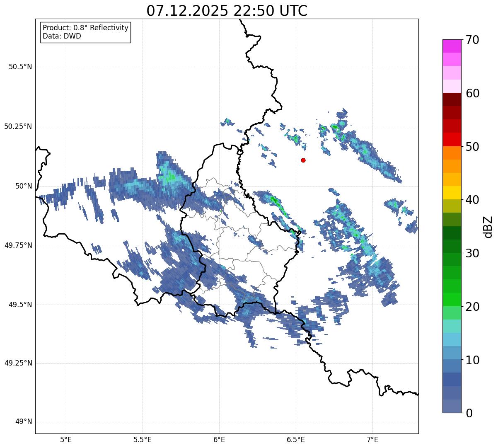Click the 49°N latitude label
The height and width of the screenshot is (448, 498).
[x=24, y=422]
